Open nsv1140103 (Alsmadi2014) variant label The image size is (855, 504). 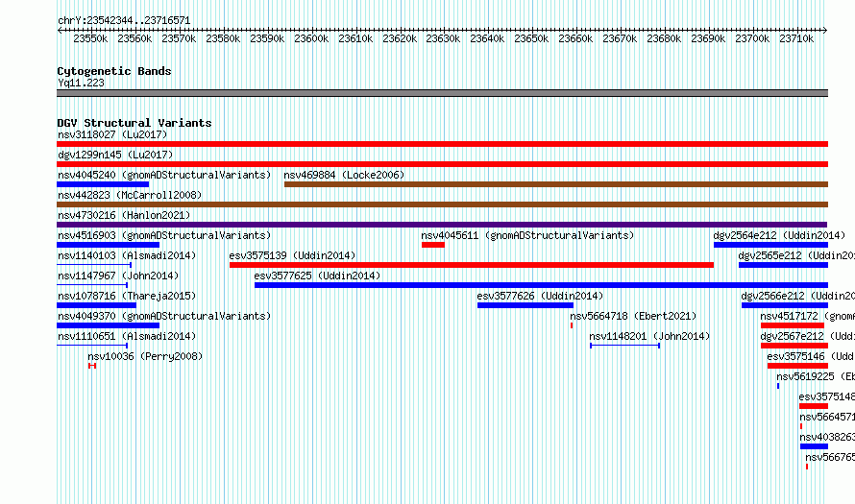(x=127, y=255)
